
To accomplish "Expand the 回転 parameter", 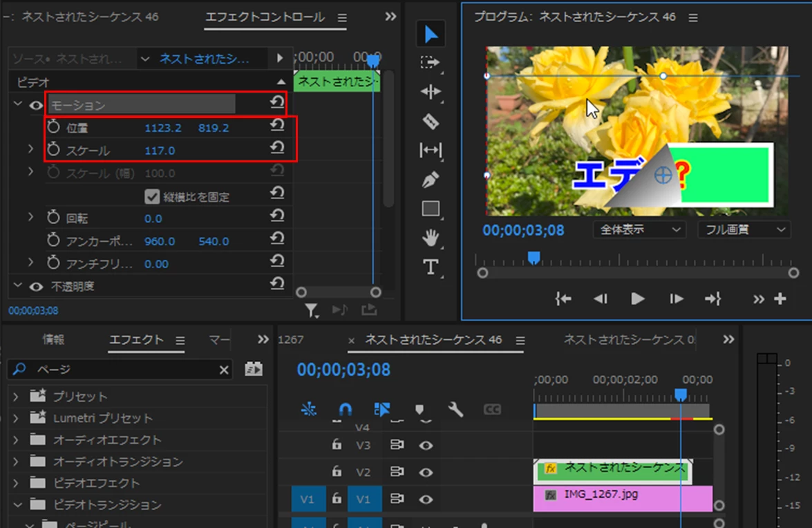I will pos(30,217).
